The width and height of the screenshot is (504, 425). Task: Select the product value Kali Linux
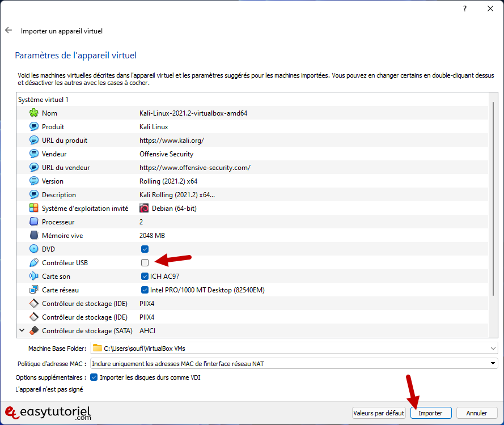[154, 127]
